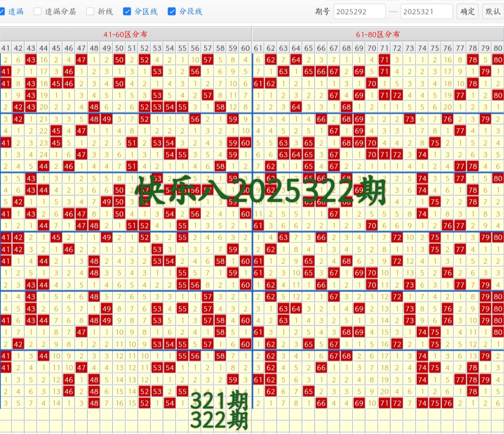Click column header 67

tap(334, 48)
